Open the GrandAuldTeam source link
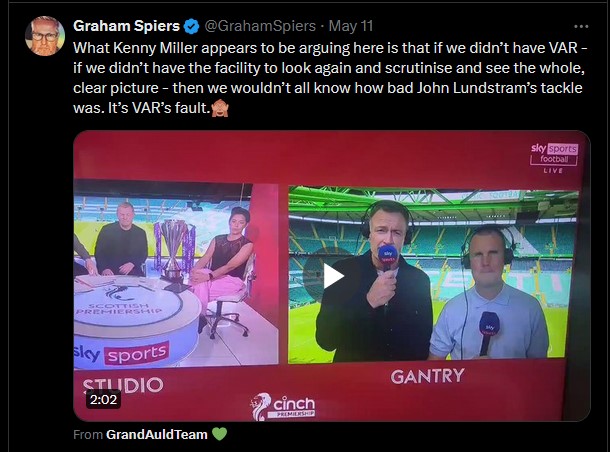This screenshot has height=452, width=610. pyautogui.click(x=157, y=434)
